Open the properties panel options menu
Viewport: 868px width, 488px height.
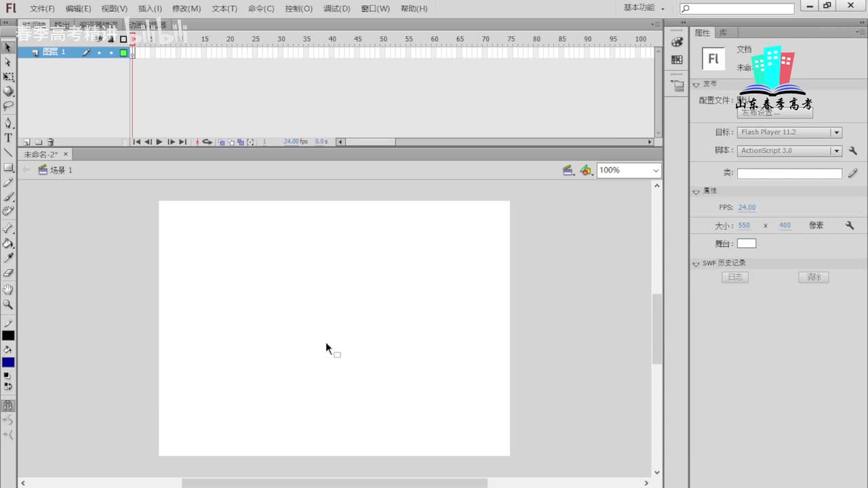point(860,32)
